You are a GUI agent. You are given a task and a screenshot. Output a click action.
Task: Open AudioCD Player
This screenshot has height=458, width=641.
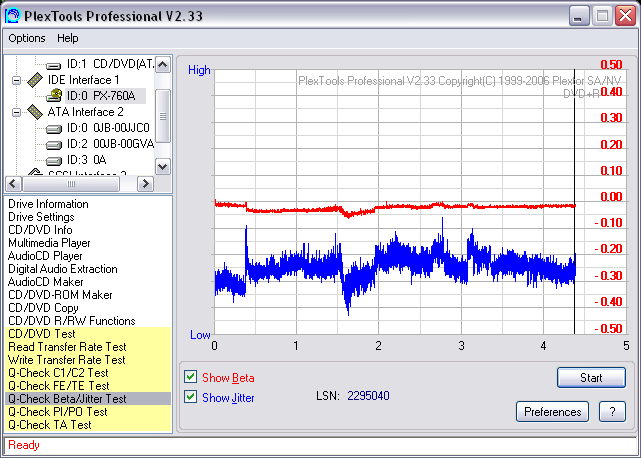45,256
